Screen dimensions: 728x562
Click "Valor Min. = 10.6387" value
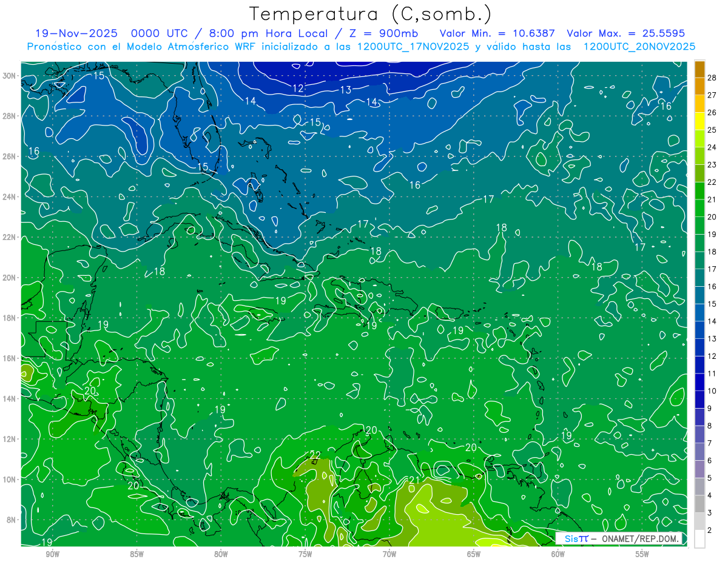click(497, 34)
